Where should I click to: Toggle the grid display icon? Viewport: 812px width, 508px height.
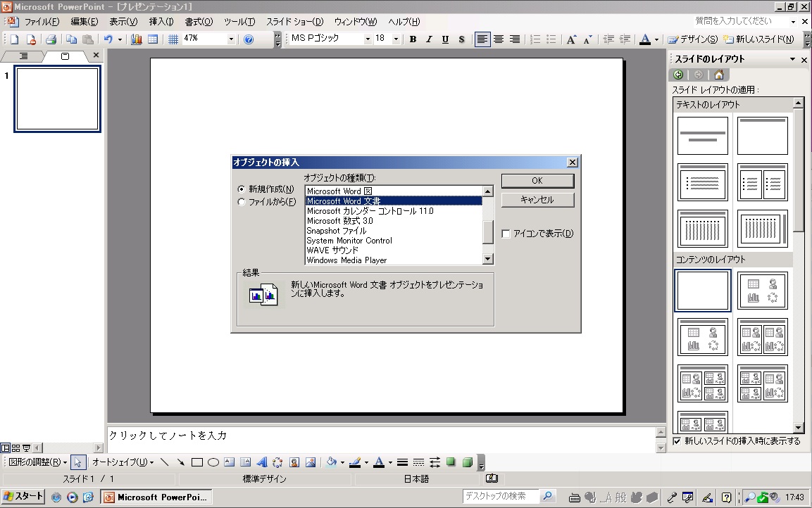(173, 39)
